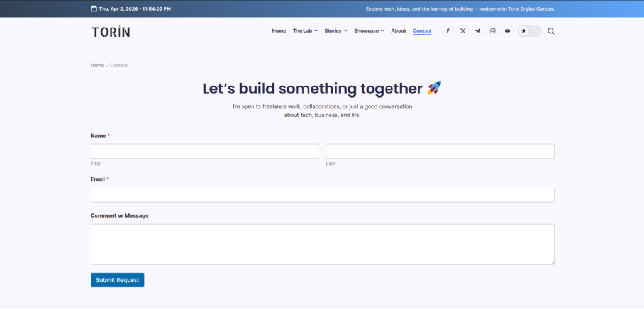Open the X (Twitter) profile icon
This screenshot has height=309, width=644.
pyautogui.click(x=463, y=31)
